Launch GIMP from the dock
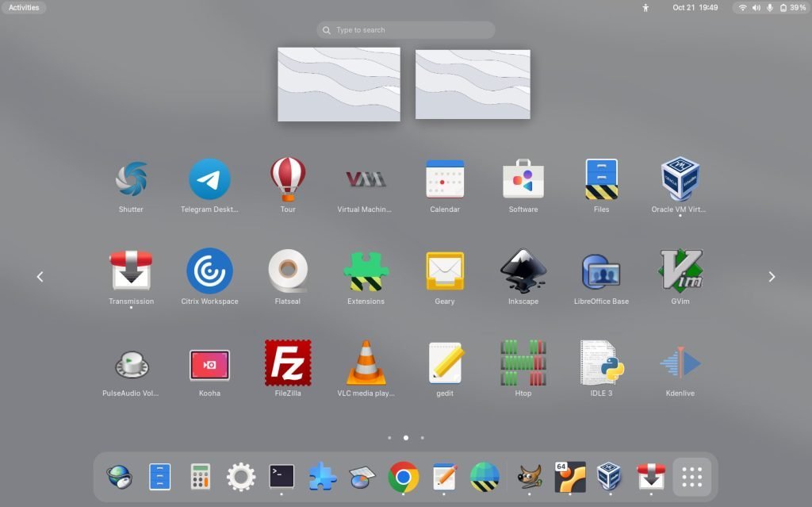The height and width of the screenshot is (507, 812). coord(529,477)
